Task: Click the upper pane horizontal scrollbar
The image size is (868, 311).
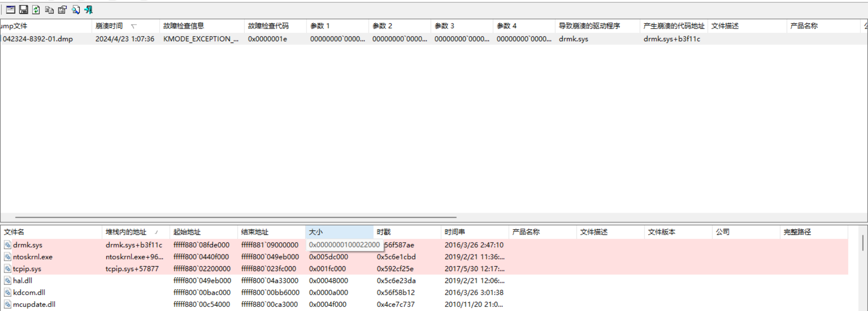Action: pos(235,217)
